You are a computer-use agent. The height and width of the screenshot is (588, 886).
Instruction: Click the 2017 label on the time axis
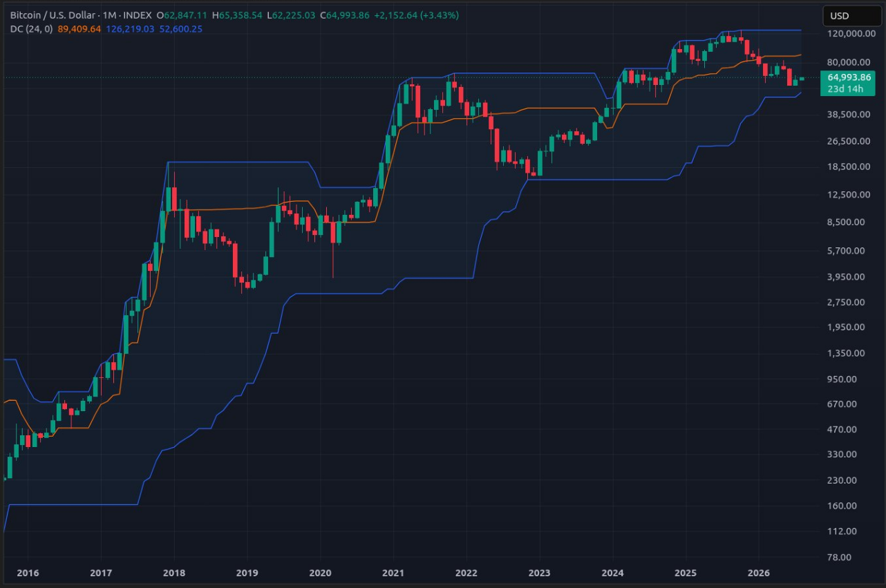(101, 573)
